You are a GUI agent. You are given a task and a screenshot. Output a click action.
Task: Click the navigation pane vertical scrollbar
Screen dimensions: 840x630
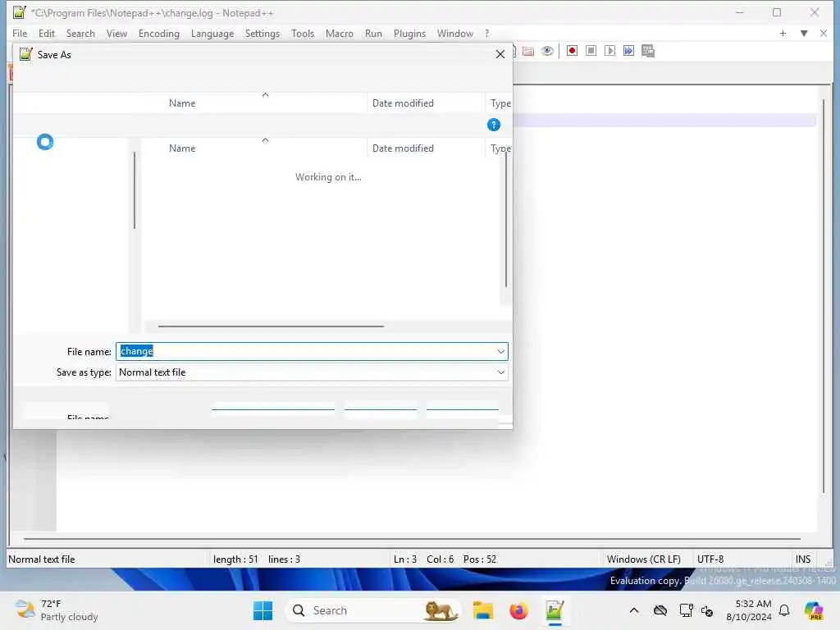(135, 190)
